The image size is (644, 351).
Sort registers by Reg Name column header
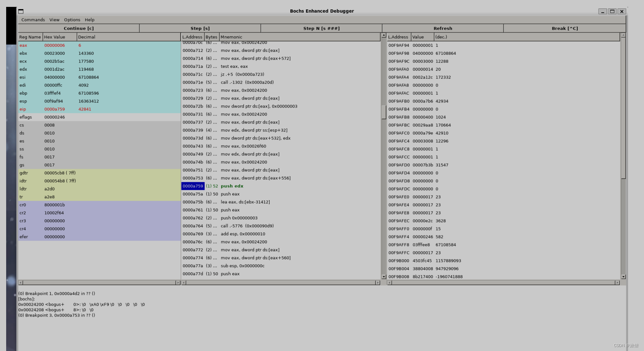click(x=30, y=37)
